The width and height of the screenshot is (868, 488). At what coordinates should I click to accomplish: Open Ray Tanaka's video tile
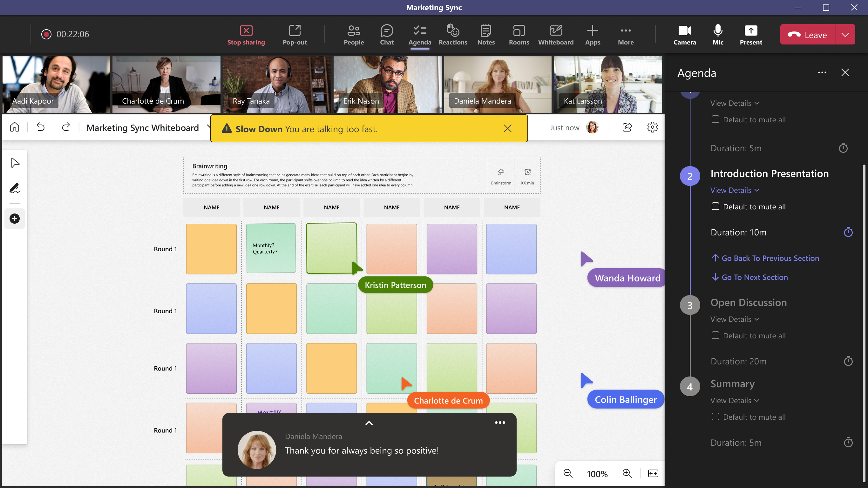tap(277, 85)
